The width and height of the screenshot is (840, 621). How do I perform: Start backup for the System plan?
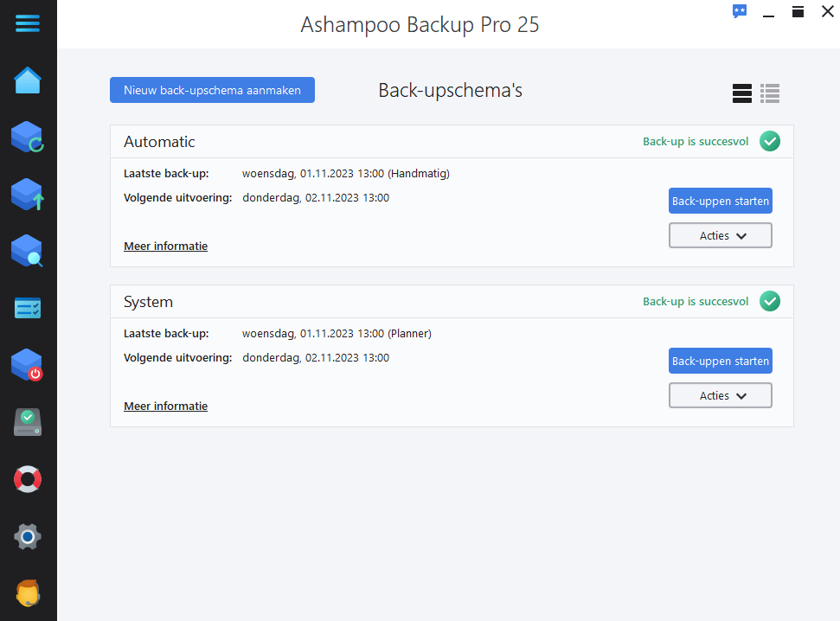click(x=721, y=362)
